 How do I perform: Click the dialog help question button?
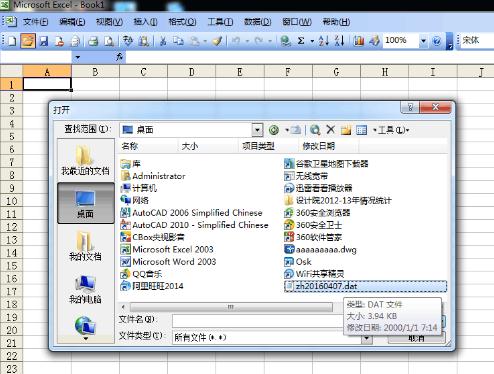pyautogui.click(x=410, y=107)
